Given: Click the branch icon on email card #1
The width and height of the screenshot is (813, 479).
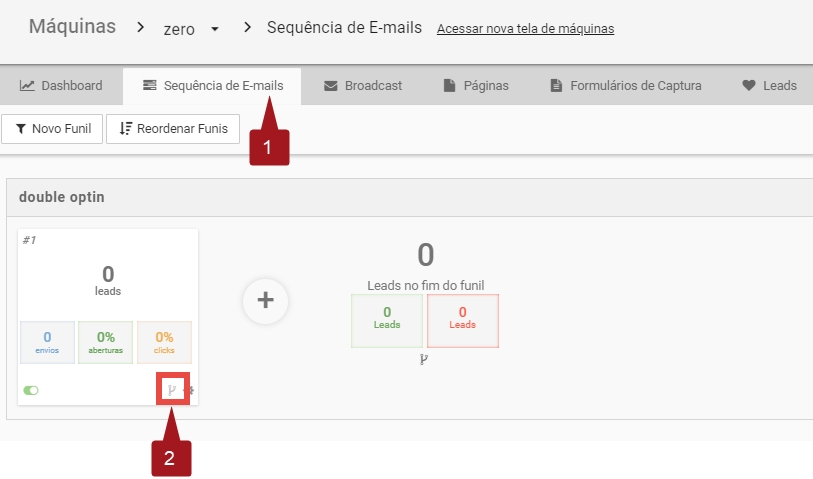Looking at the screenshot, I should point(173,390).
